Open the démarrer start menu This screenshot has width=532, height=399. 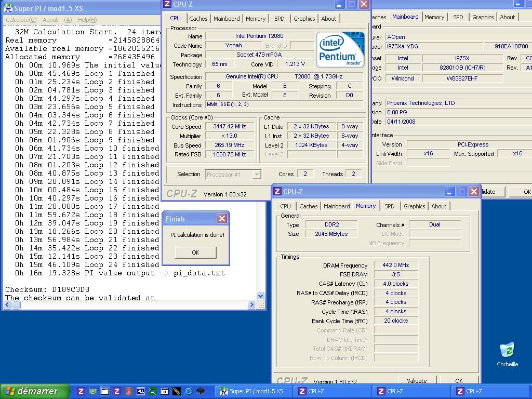[x=35, y=391]
